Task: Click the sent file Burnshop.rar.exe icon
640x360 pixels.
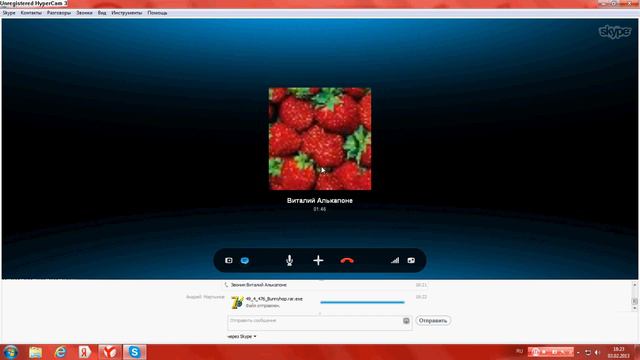Action: (x=237, y=302)
